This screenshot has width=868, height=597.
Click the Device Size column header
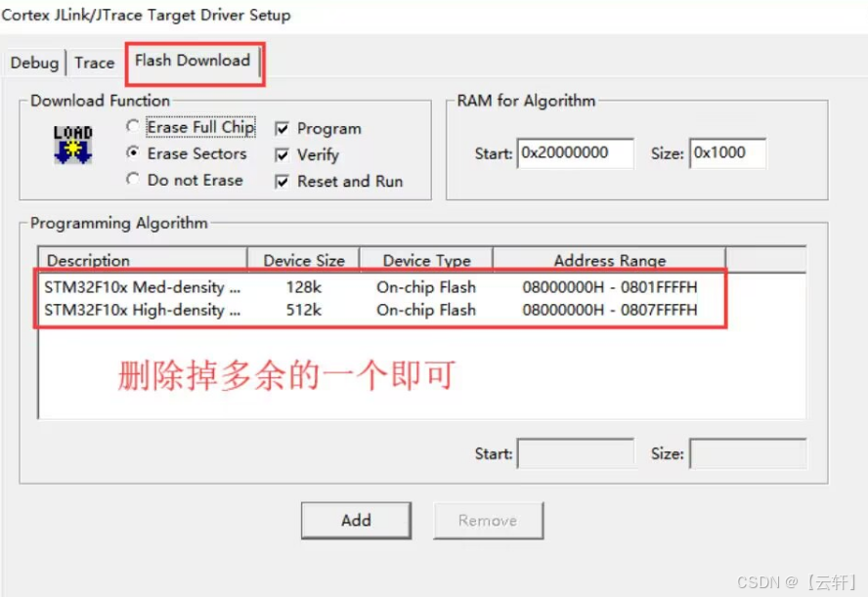[303, 260]
